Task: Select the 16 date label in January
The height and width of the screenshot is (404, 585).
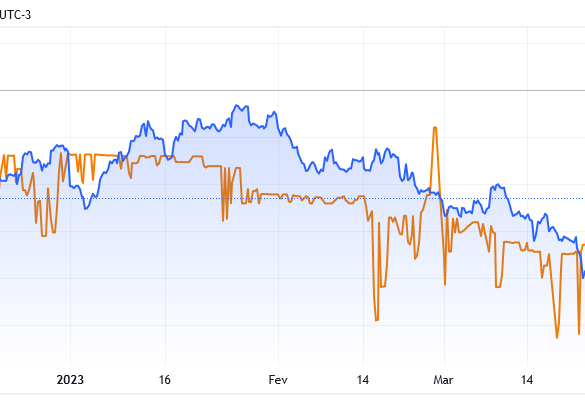Action: (165, 380)
